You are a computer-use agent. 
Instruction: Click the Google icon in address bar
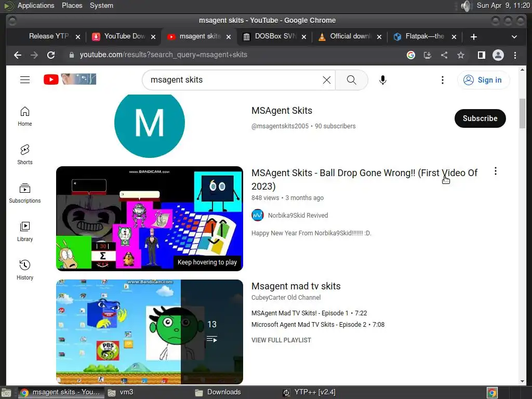411,55
